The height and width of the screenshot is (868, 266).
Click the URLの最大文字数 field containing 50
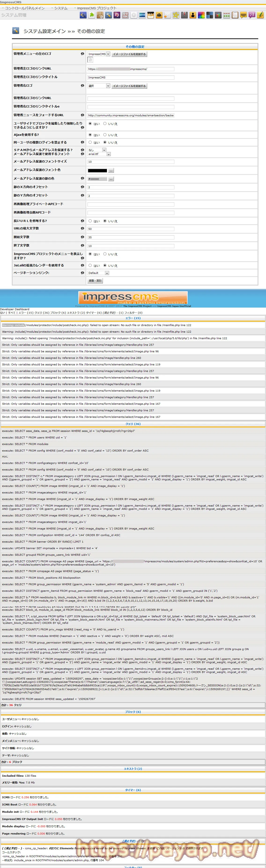(131, 229)
